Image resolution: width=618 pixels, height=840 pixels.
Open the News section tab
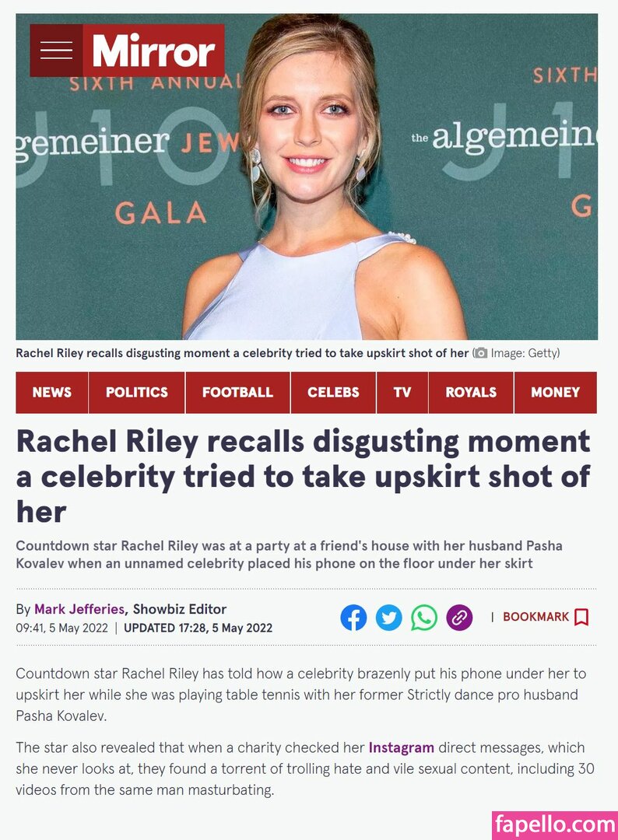52,392
